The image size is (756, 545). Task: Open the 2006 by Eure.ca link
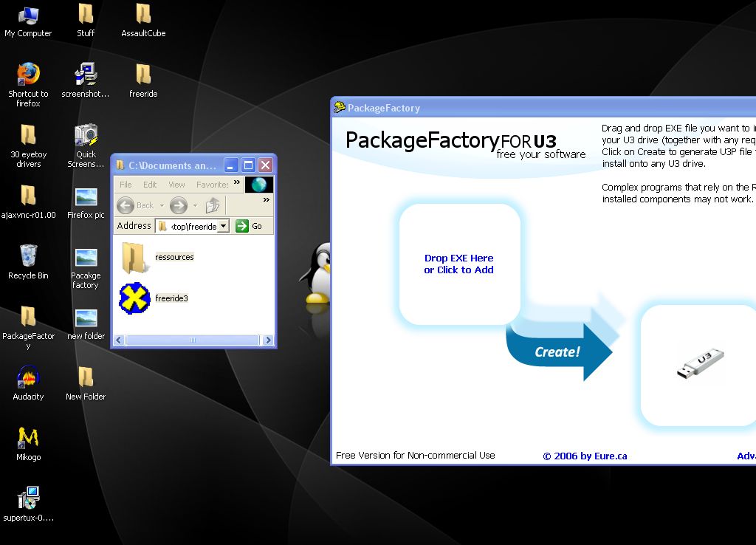585,456
